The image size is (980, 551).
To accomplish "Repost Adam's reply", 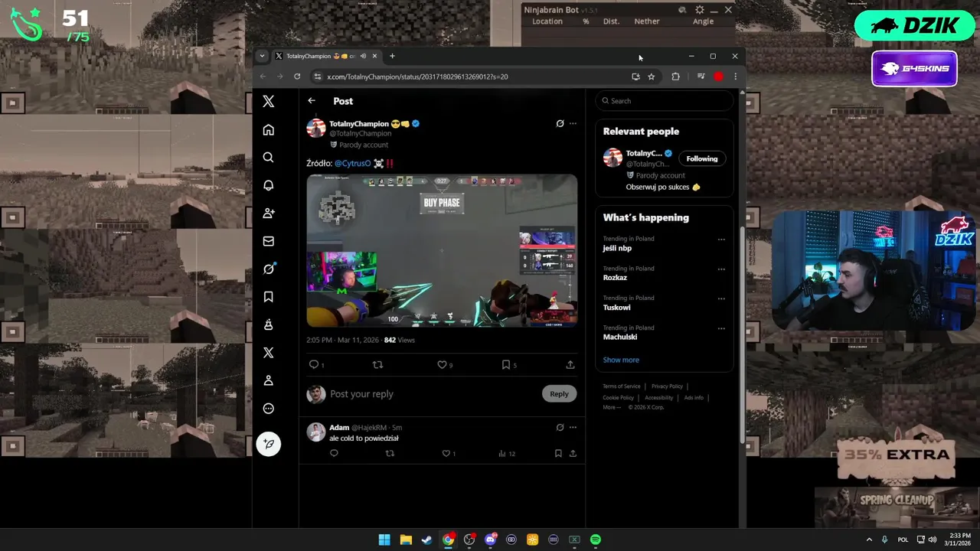I will 390,454.
